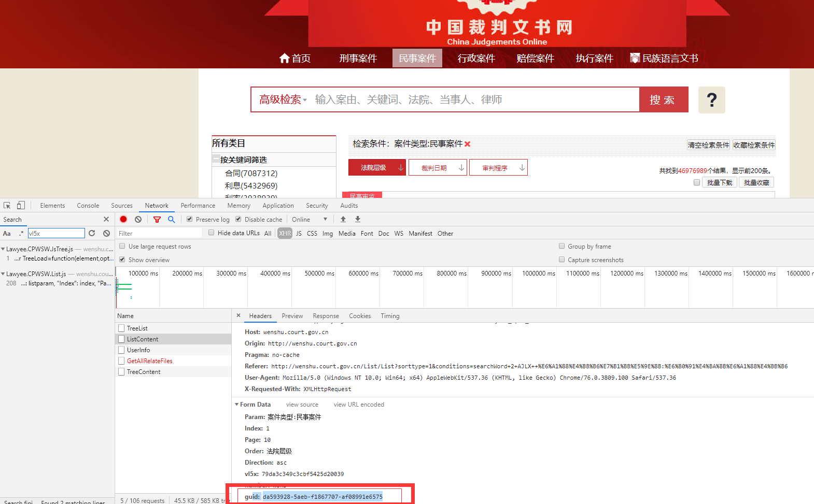Enable Hide data URLs checkbox

click(212, 233)
